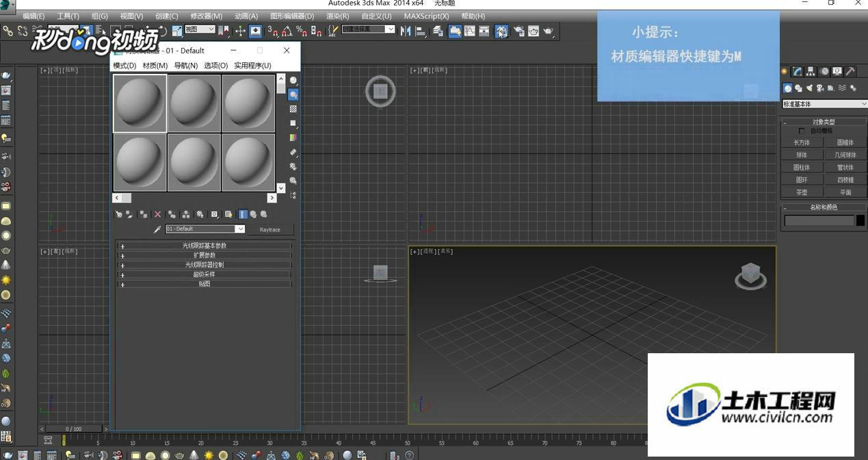868x460 pixels.
Task: Click the highlighted Material Editor toolbar icon
Action: [x=501, y=31]
